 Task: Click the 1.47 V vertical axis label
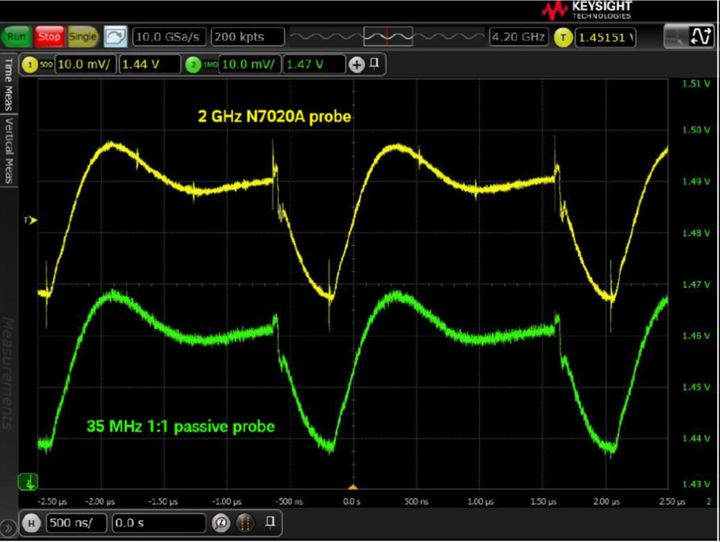pyautogui.click(x=696, y=285)
